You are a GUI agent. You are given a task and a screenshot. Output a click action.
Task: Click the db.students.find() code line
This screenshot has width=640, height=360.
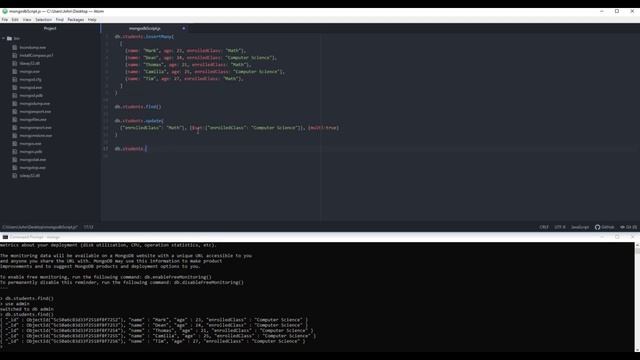138,107
